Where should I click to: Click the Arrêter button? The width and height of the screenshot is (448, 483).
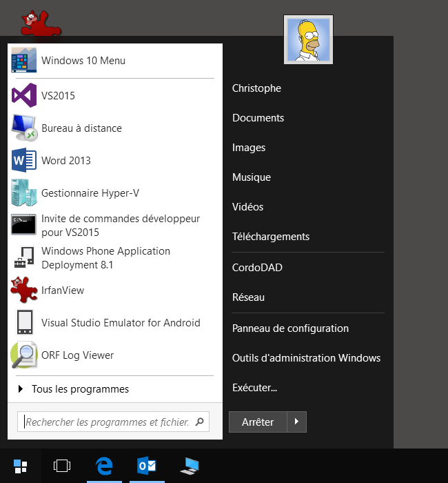pyautogui.click(x=258, y=422)
